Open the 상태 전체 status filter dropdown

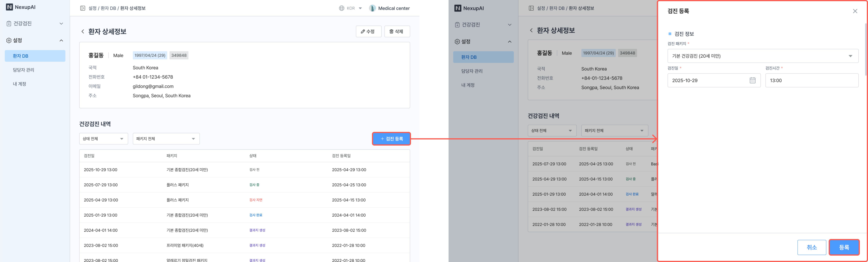[x=103, y=139]
